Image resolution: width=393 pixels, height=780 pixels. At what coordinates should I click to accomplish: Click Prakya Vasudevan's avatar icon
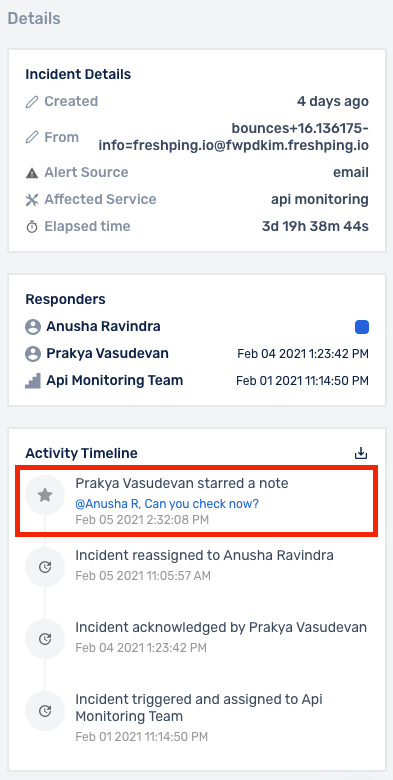click(x=33, y=354)
